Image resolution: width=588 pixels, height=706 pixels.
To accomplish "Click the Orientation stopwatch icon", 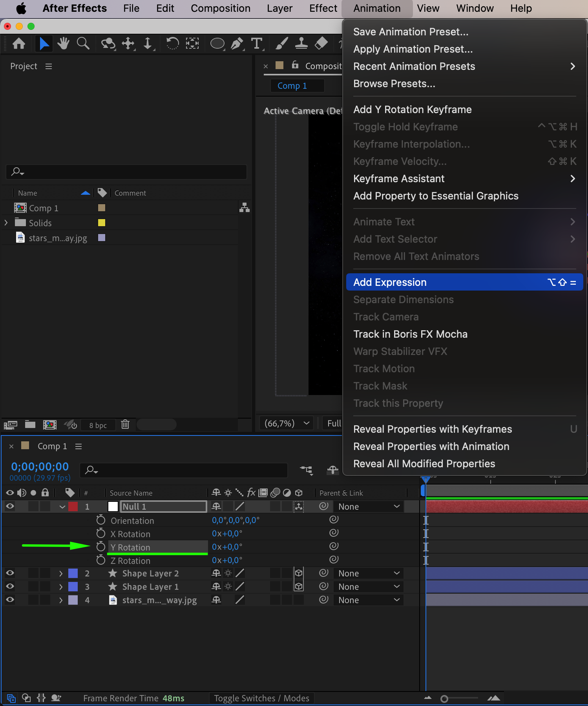I will [101, 520].
